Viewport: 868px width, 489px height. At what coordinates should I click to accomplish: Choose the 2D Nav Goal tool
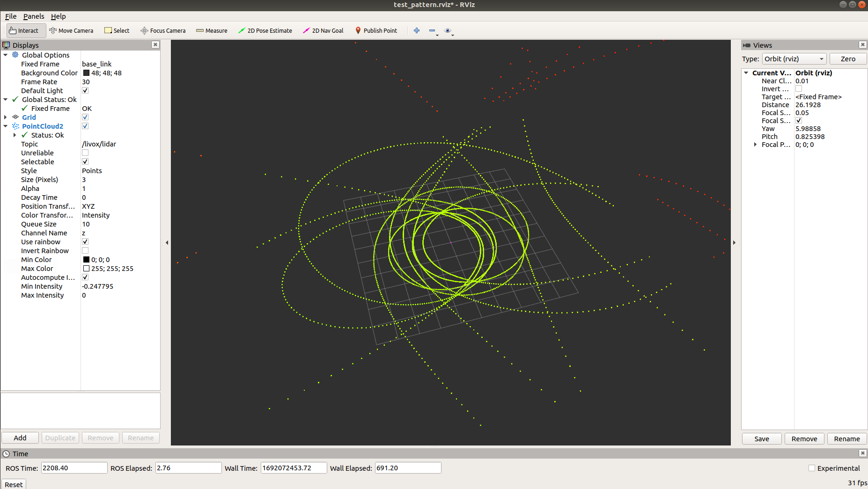point(323,30)
